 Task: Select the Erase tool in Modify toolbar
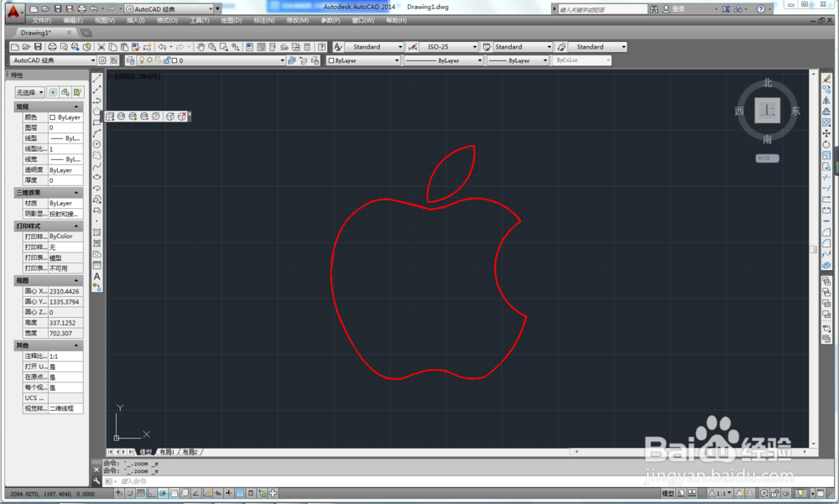[x=826, y=78]
